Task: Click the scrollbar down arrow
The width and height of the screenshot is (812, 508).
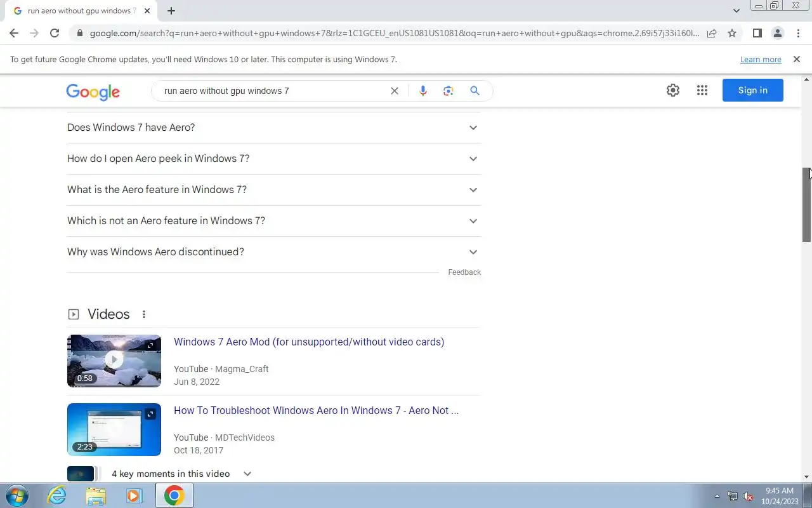Action: coord(807,477)
